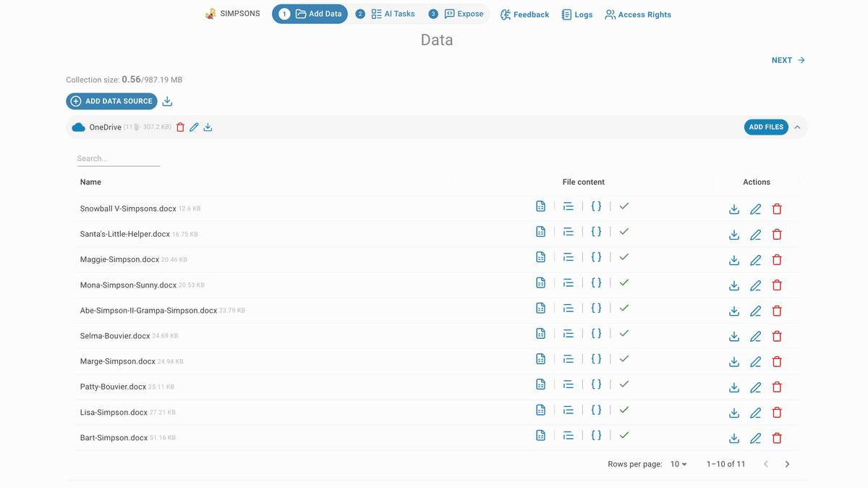Click the Add Files button
868x488 pixels.
[x=766, y=127]
